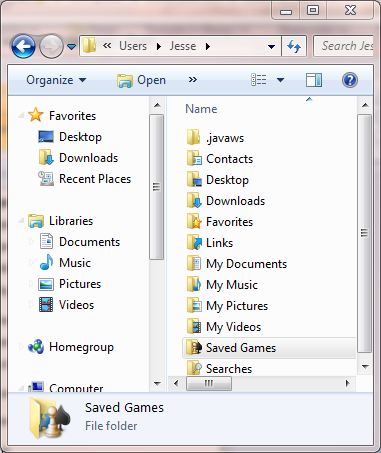
Task: Click Users in the breadcrumb path
Action: pos(133,46)
